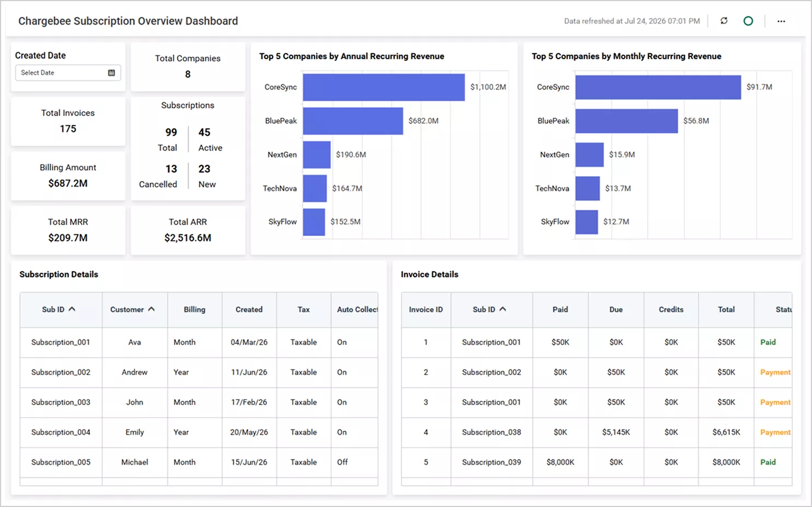
Task: Click the Total column header in Invoice Details
Action: tap(726, 309)
